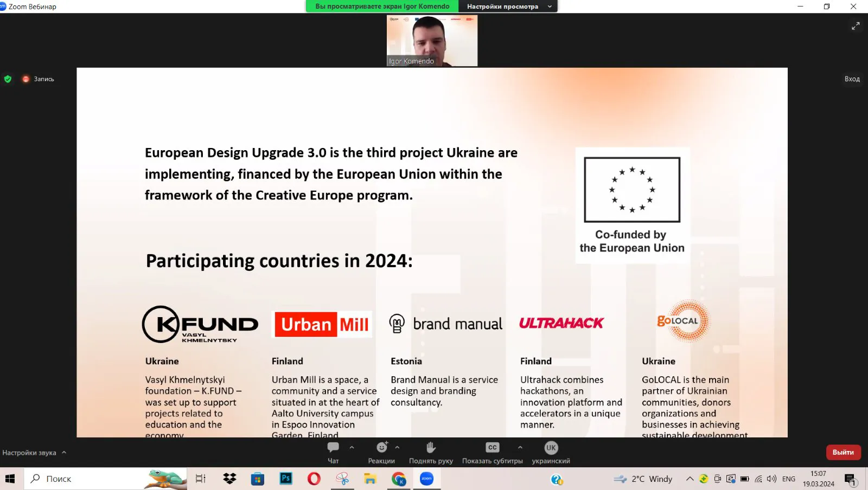The height and width of the screenshot is (490, 868).
Task: Click the red Запись recording indicator
Action: 38,79
